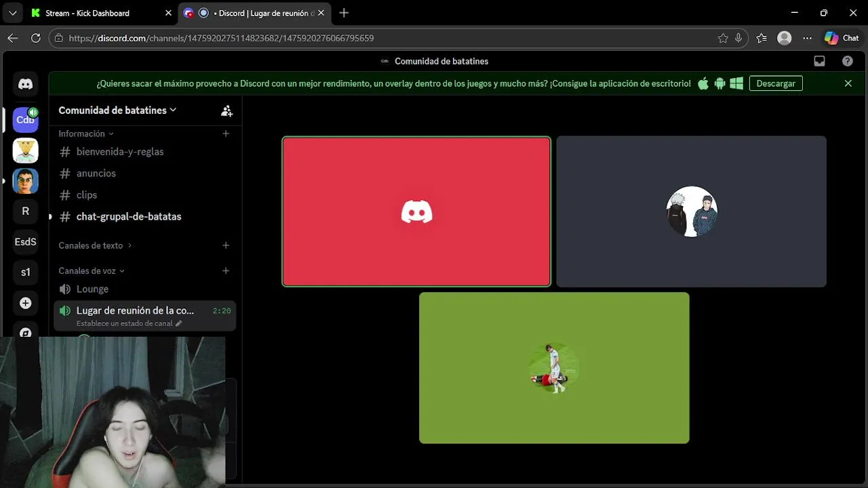Open Comunidad de batatines server dropdown
Image resolution: width=868 pixels, height=488 pixels.
coord(117,110)
